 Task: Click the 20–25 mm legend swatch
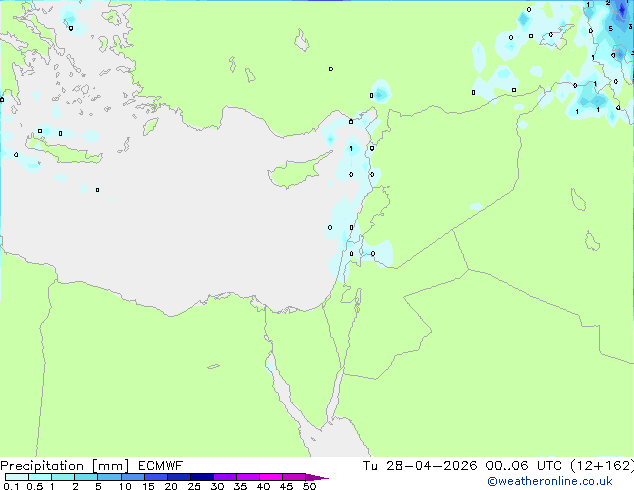pos(179,477)
